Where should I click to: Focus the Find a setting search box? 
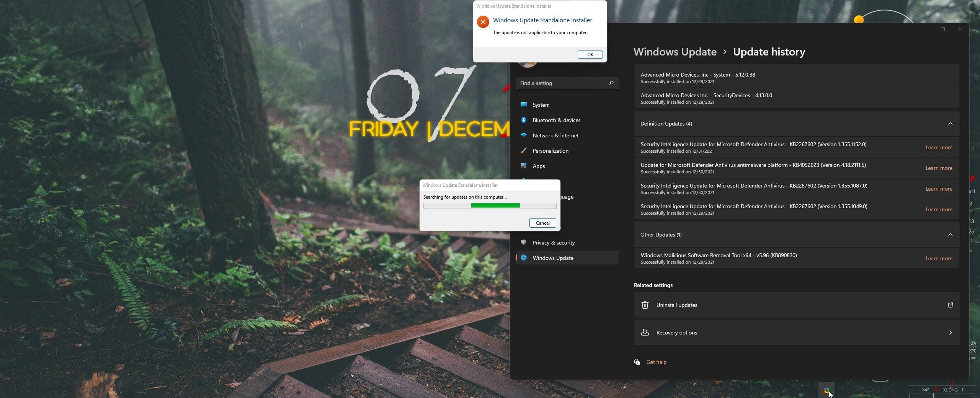tap(567, 83)
